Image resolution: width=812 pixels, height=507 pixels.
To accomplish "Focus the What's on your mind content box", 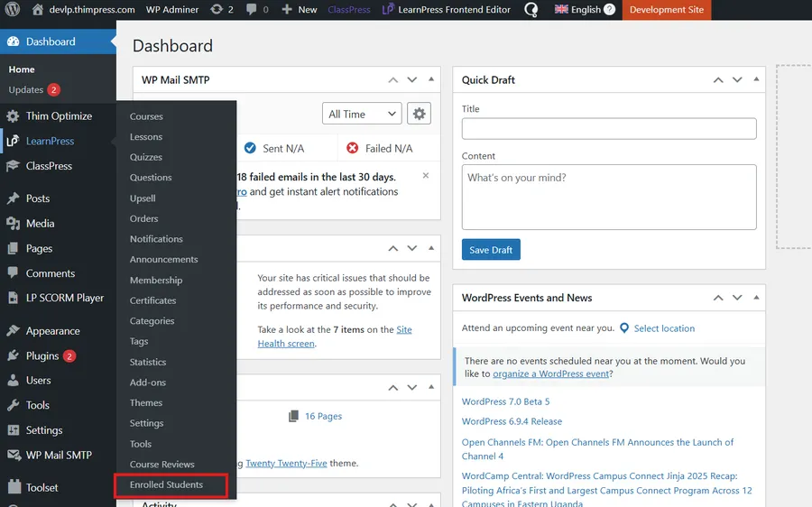I will coord(609,197).
